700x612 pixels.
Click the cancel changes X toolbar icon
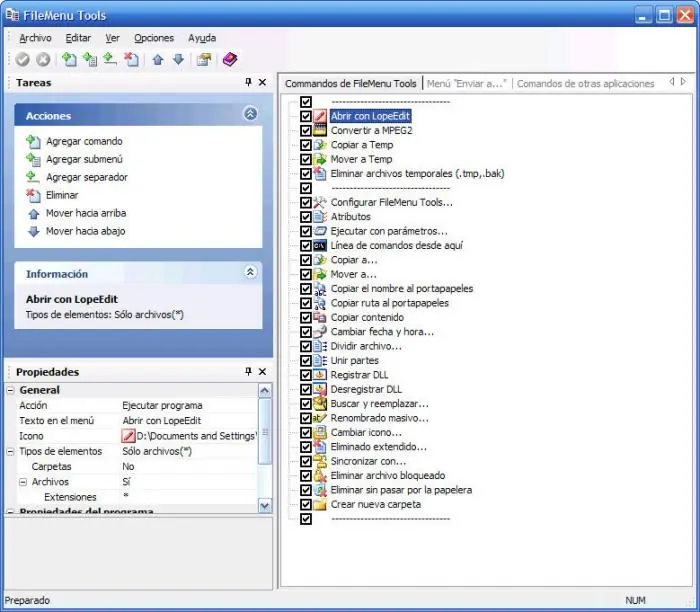tap(43, 59)
